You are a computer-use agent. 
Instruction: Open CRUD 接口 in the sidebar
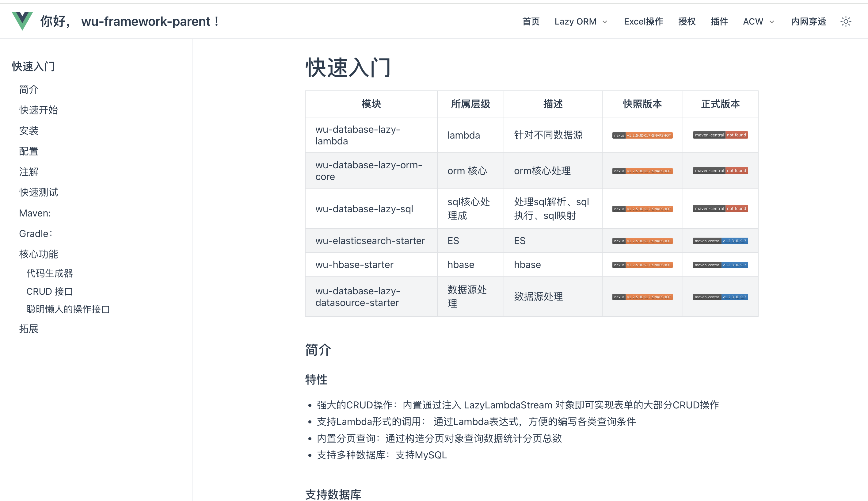click(x=50, y=292)
